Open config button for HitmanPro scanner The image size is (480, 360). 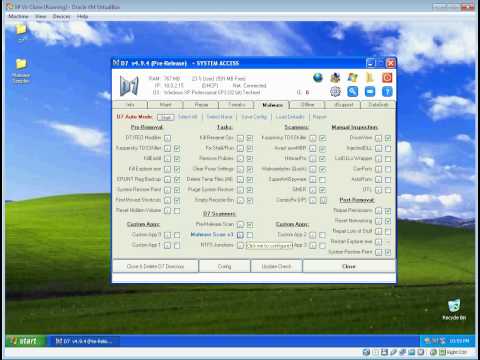pyautogui.click(x=312, y=159)
